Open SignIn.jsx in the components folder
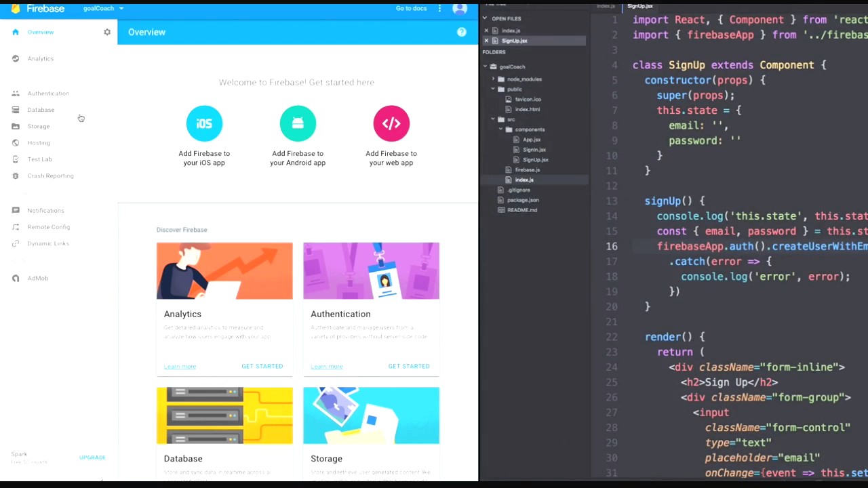Screen dimensions: 868x488 tap(534, 150)
